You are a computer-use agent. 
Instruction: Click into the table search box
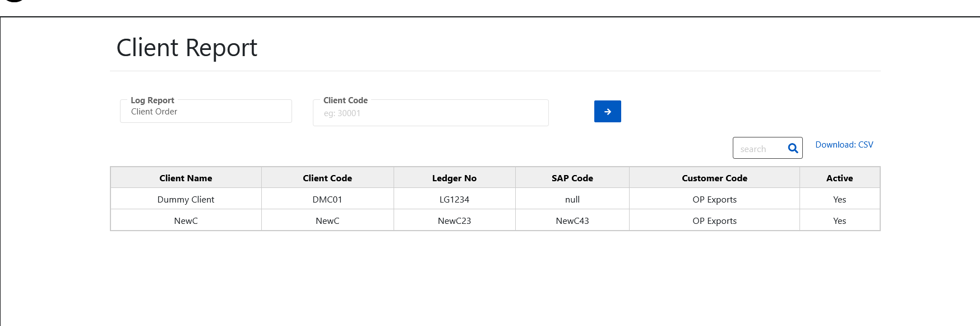(759, 149)
